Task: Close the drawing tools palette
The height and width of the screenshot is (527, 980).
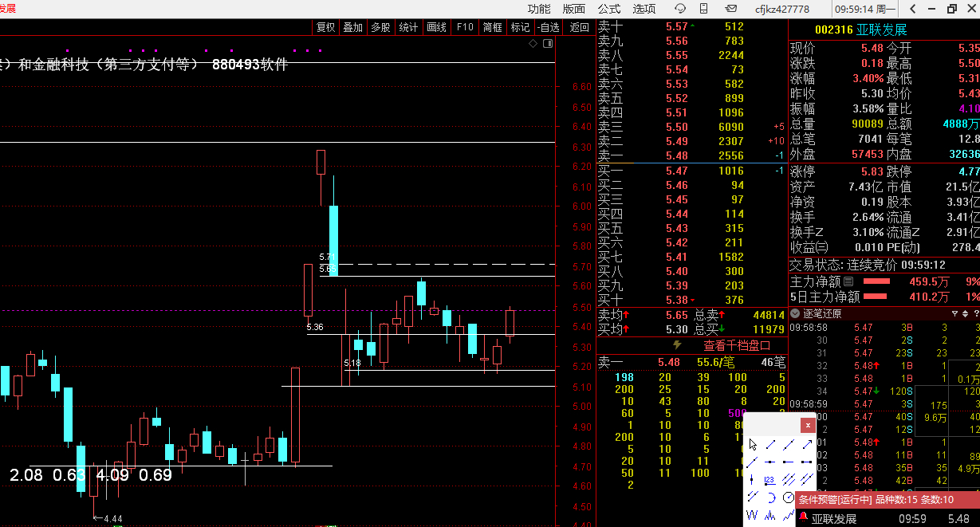Action: click(x=809, y=425)
